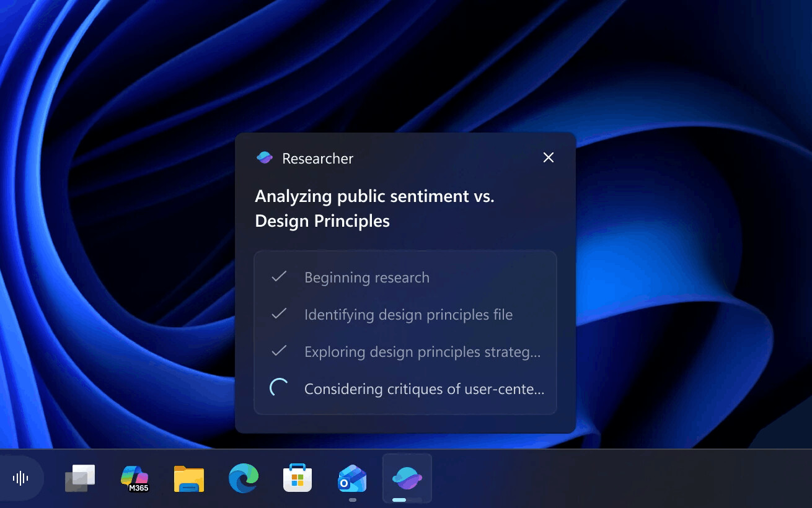812x508 pixels.
Task: Open Task View from the taskbar
Action: pos(79,477)
